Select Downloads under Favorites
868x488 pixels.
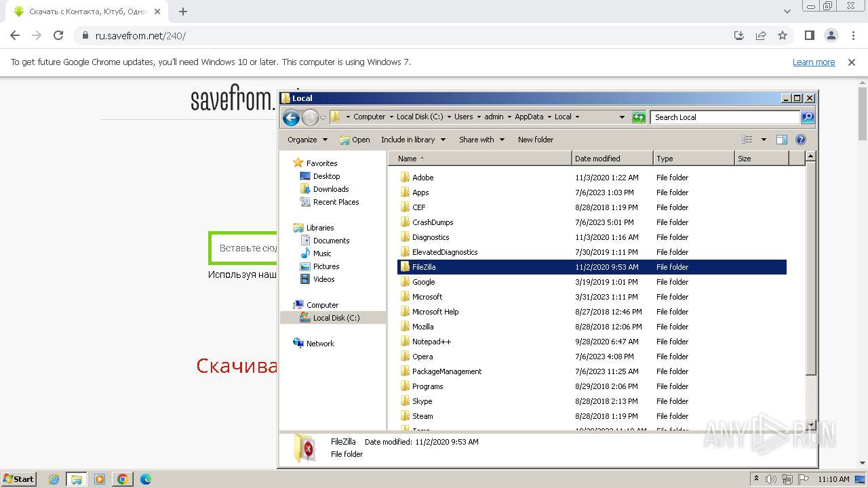pos(331,189)
